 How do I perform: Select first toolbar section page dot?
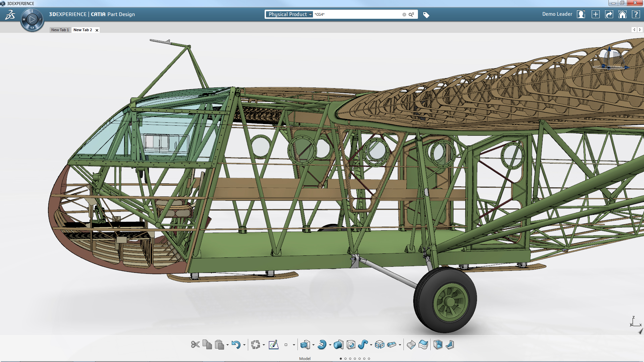click(341, 359)
